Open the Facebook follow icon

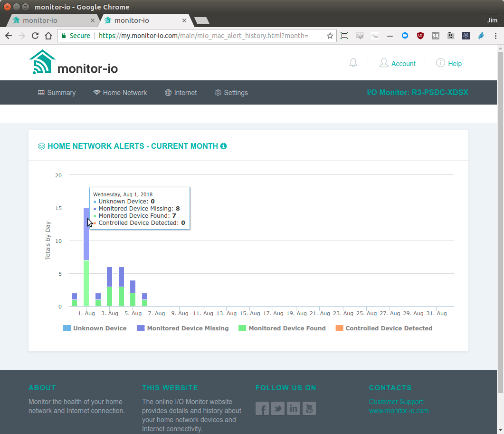(262, 408)
